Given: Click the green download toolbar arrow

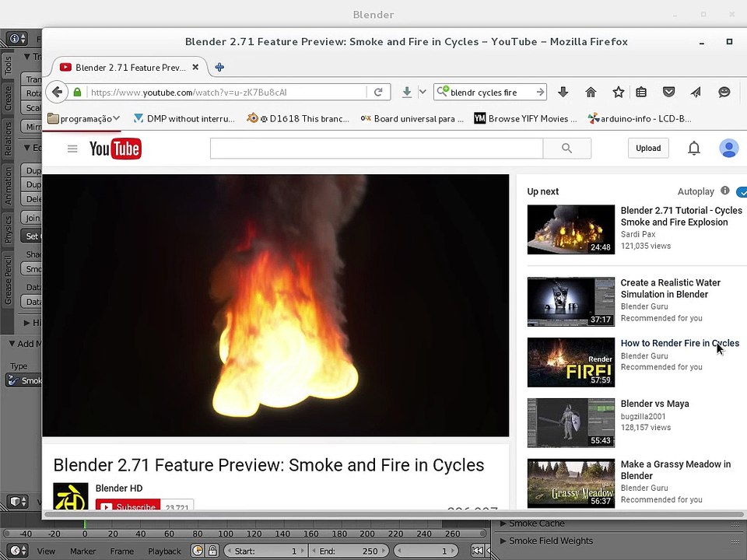Looking at the screenshot, I should point(406,92).
